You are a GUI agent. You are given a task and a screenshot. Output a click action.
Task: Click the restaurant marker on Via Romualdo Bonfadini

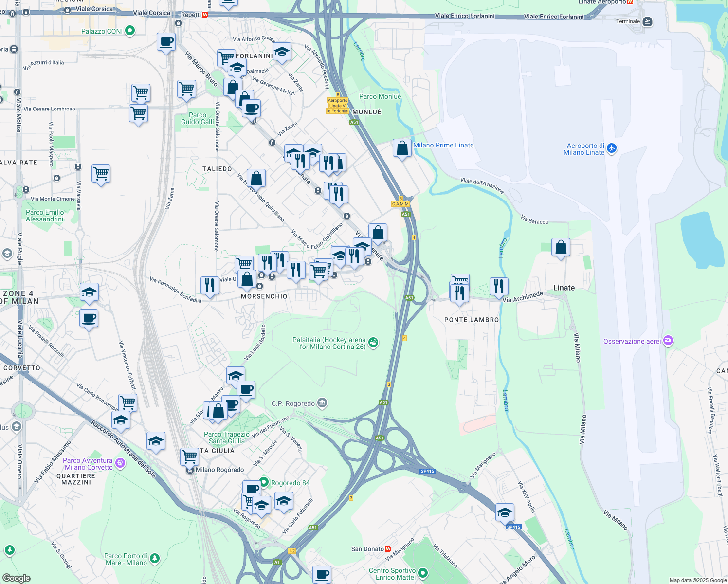point(210,285)
